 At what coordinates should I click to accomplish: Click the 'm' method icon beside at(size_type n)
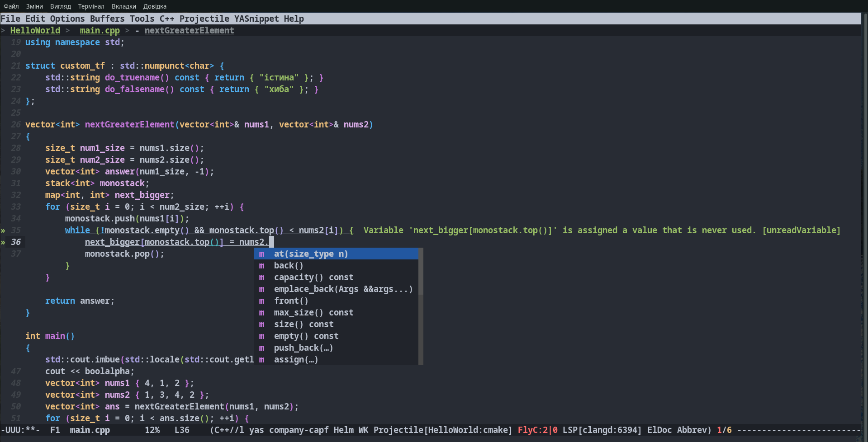click(x=261, y=254)
